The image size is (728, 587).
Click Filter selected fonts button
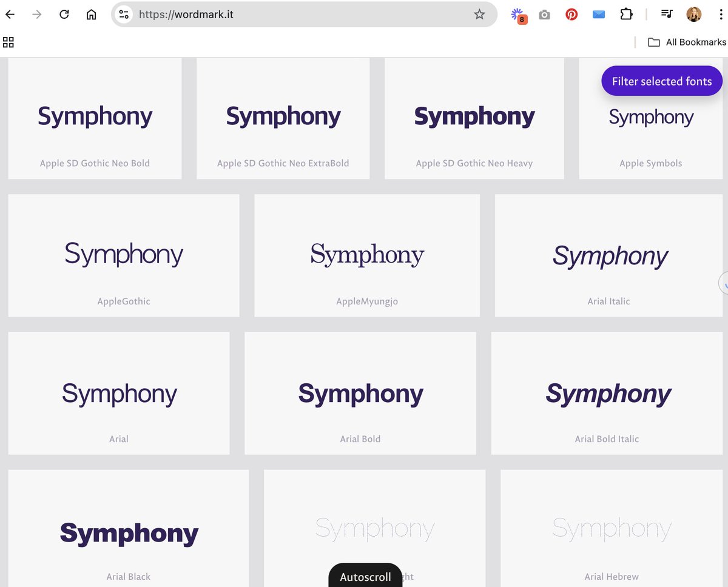click(x=662, y=81)
